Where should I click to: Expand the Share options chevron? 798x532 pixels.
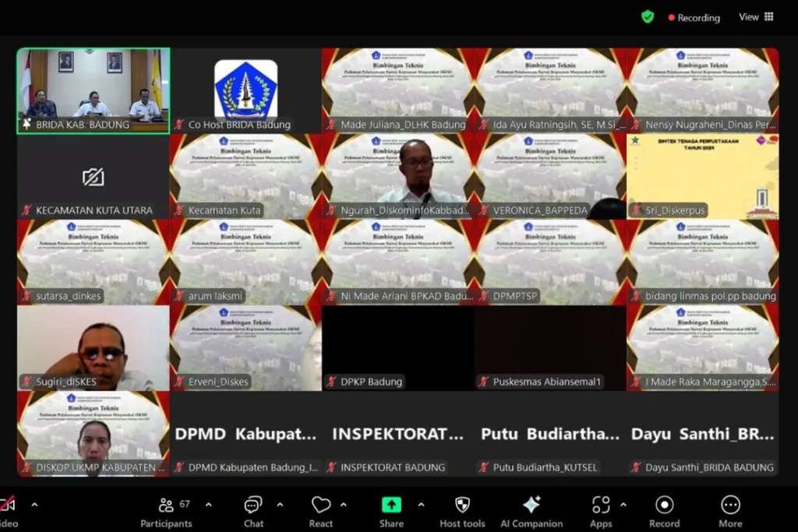click(x=421, y=505)
